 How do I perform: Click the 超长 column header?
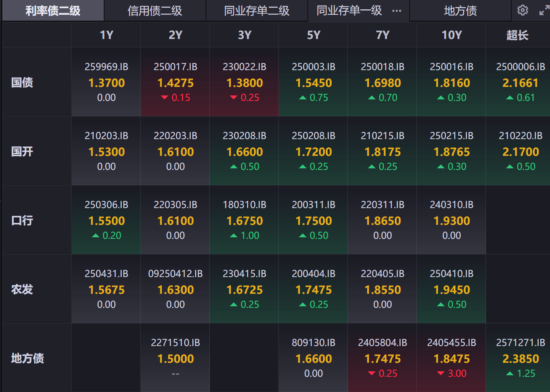pyautogui.click(x=517, y=35)
